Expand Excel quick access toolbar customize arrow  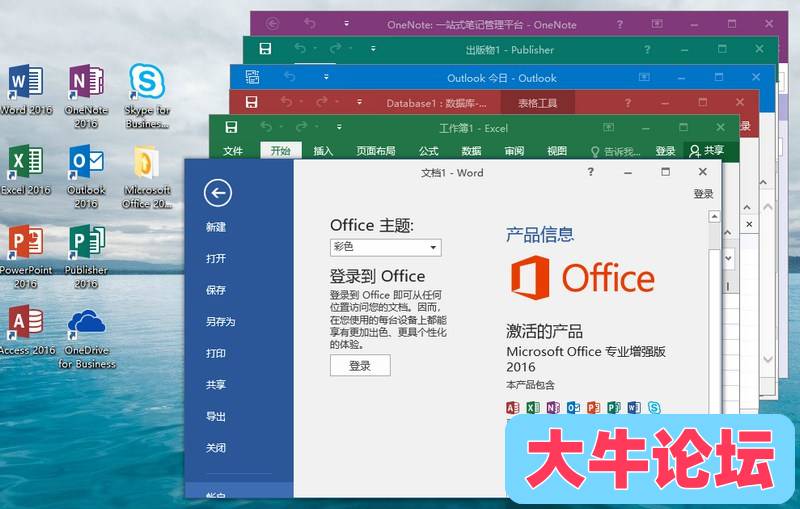[339, 127]
